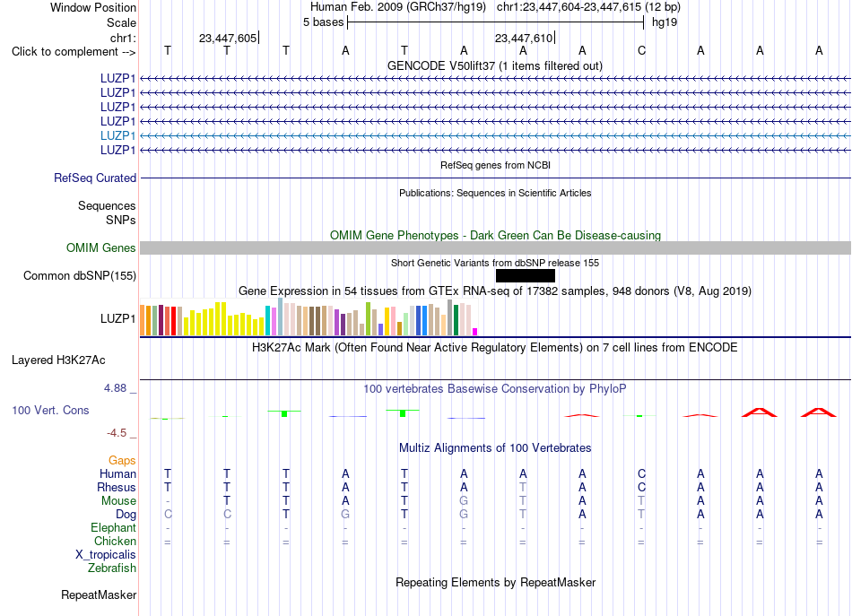Screen dimensions: 852x616
Task: Click the SNPs label
Action: click(x=121, y=220)
